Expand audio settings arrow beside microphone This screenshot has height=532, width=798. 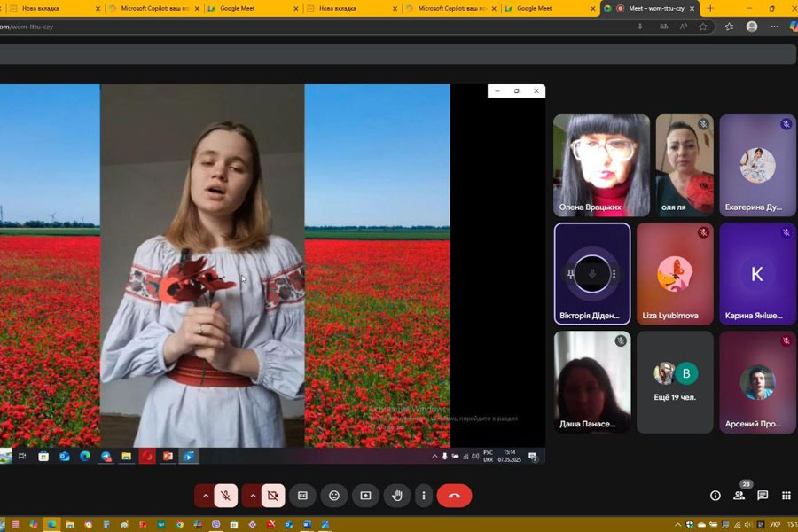point(206,496)
